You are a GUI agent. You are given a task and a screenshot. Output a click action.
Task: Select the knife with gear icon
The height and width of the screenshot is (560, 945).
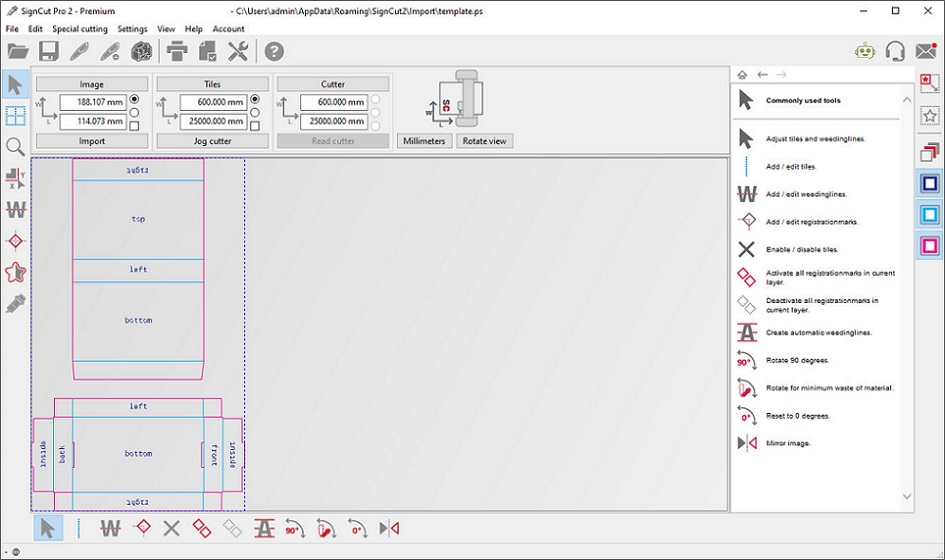tap(110, 51)
